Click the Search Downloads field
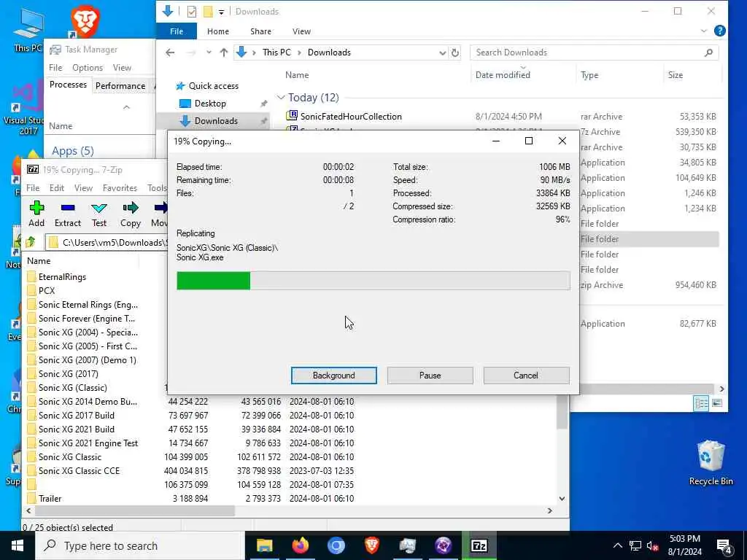 pyautogui.click(x=594, y=52)
